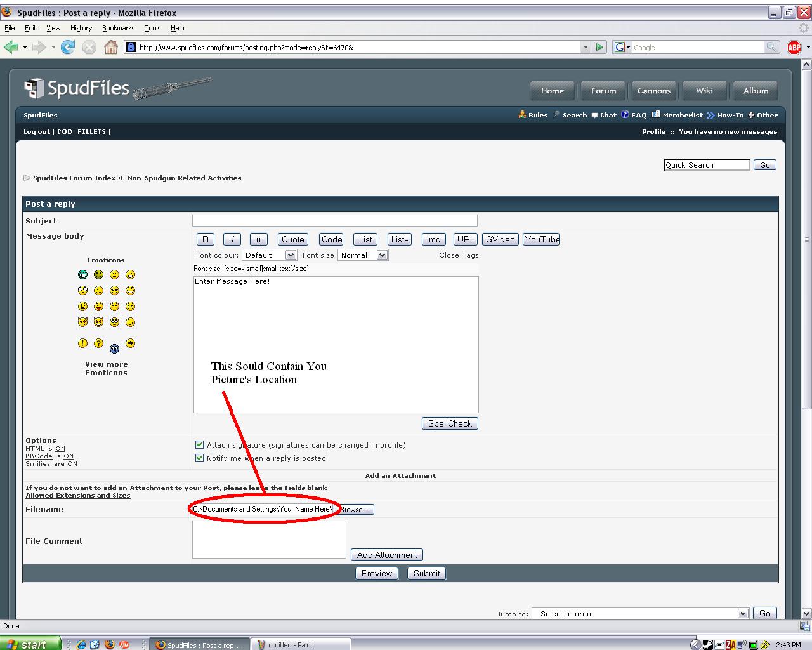Insert the sunglasses cool emoticon
812x650 pixels.
tap(114, 291)
